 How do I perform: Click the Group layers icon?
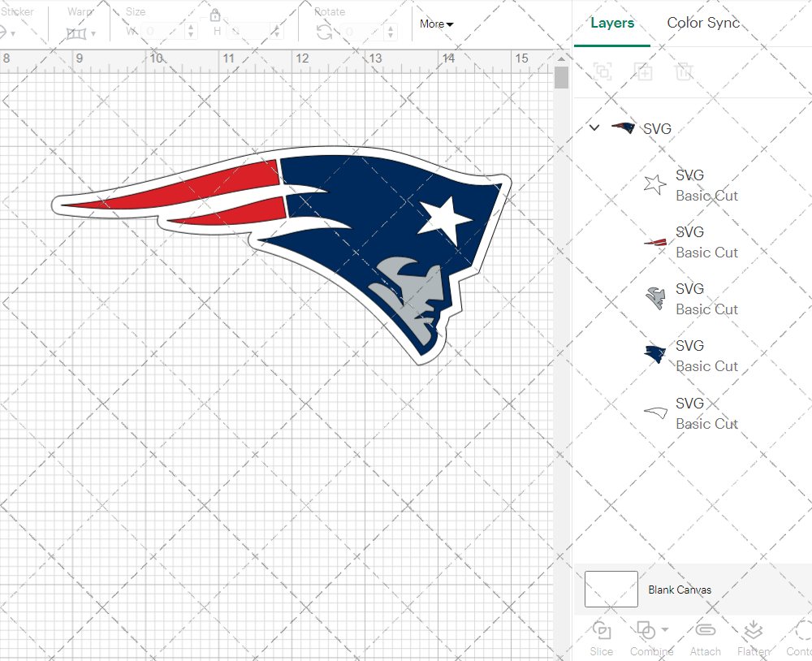pos(603,71)
